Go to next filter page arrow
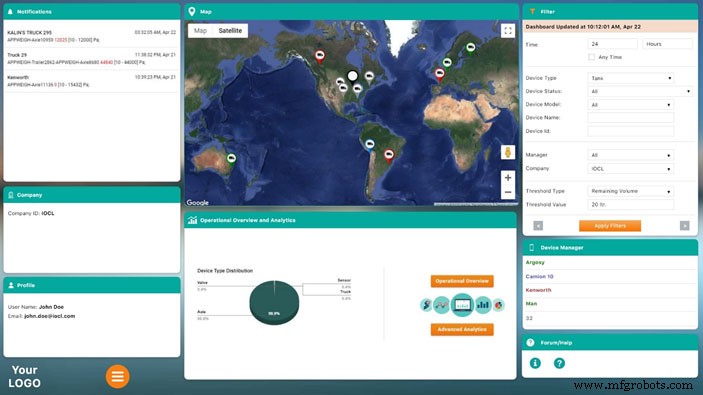Viewport: 703px width, 395px height. click(684, 226)
